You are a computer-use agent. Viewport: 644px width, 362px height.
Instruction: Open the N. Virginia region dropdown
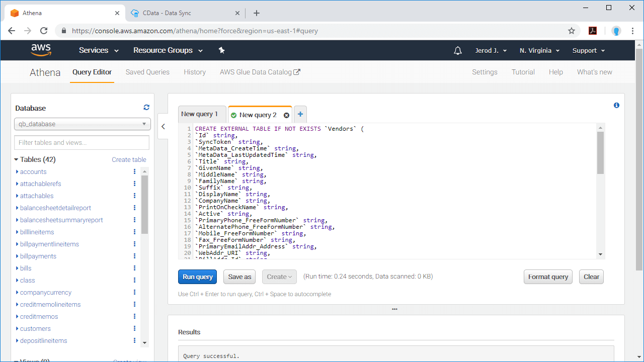(x=540, y=50)
